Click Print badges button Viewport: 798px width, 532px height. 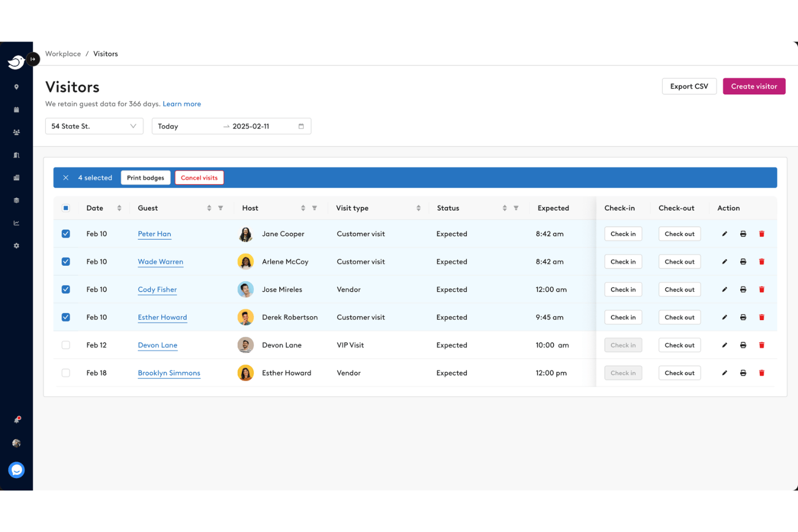146,178
